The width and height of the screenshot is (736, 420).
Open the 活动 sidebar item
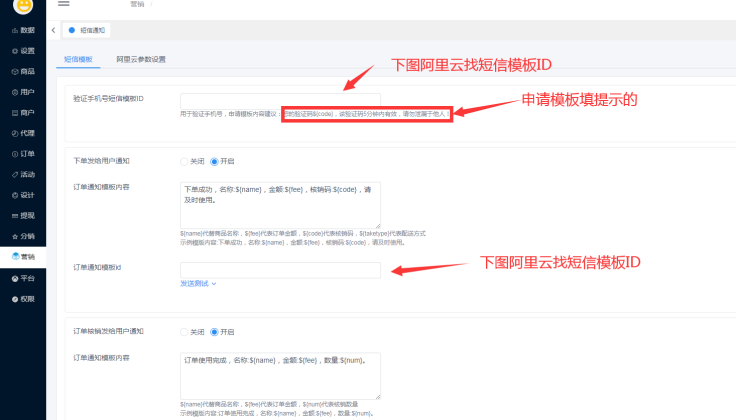click(23, 175)
